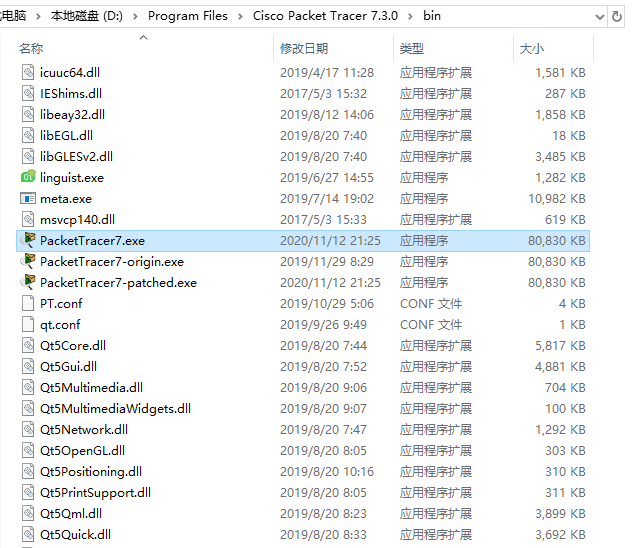633x548 pixels.
Task: Click the libEGL.dll file icon
Action: click(28, 136)
